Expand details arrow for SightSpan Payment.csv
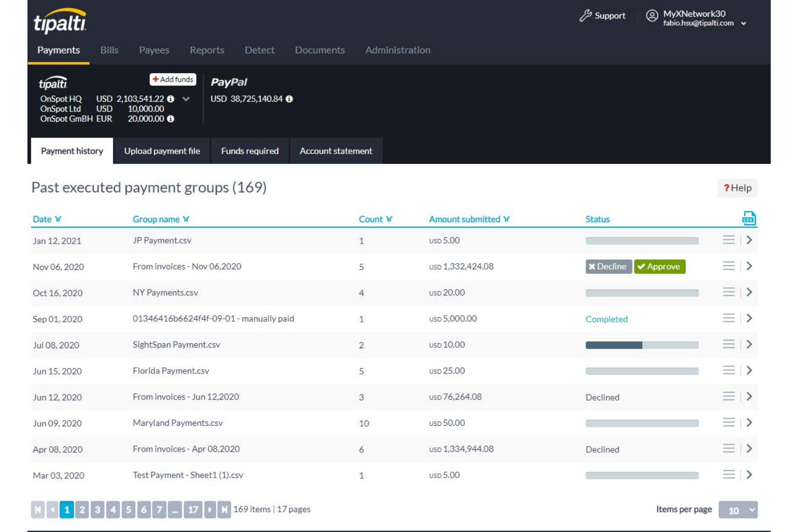 pos(749,344)
